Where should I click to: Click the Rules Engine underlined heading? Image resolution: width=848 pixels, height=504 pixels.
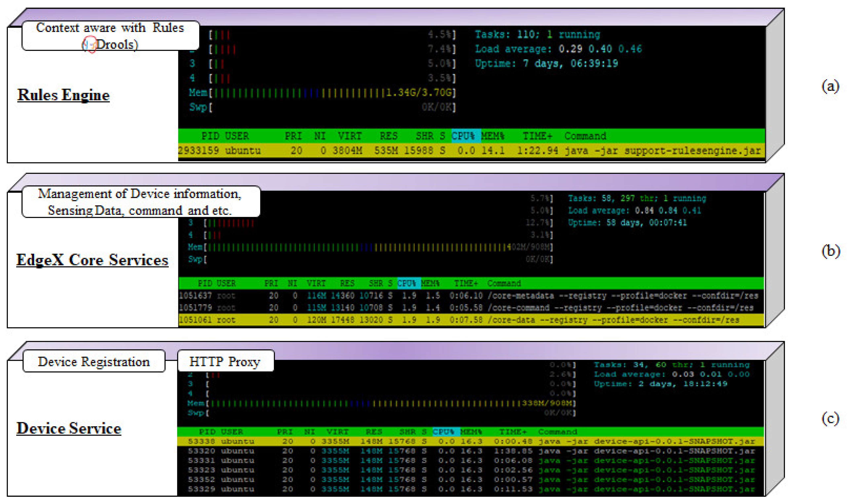[64, 95]
